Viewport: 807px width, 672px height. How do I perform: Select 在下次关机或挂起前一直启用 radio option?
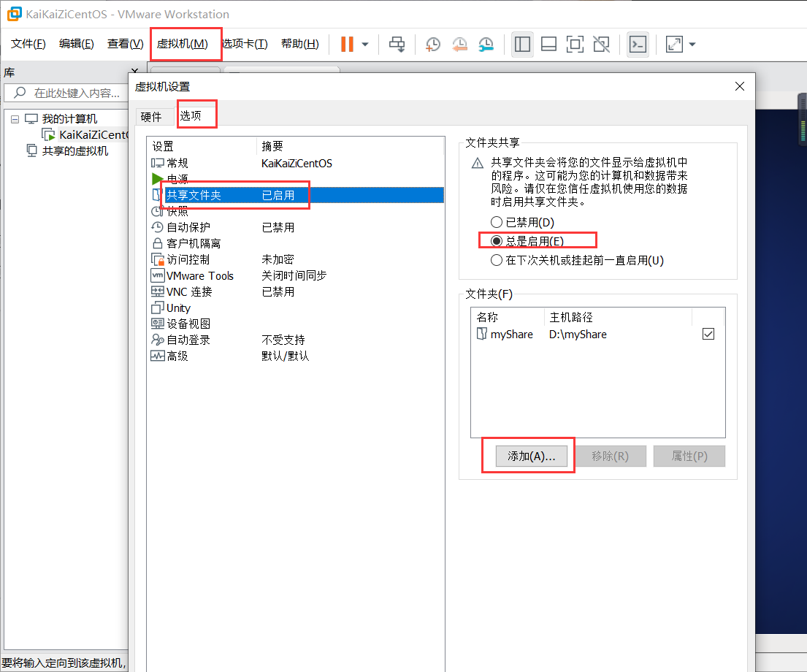coord(496,260)
